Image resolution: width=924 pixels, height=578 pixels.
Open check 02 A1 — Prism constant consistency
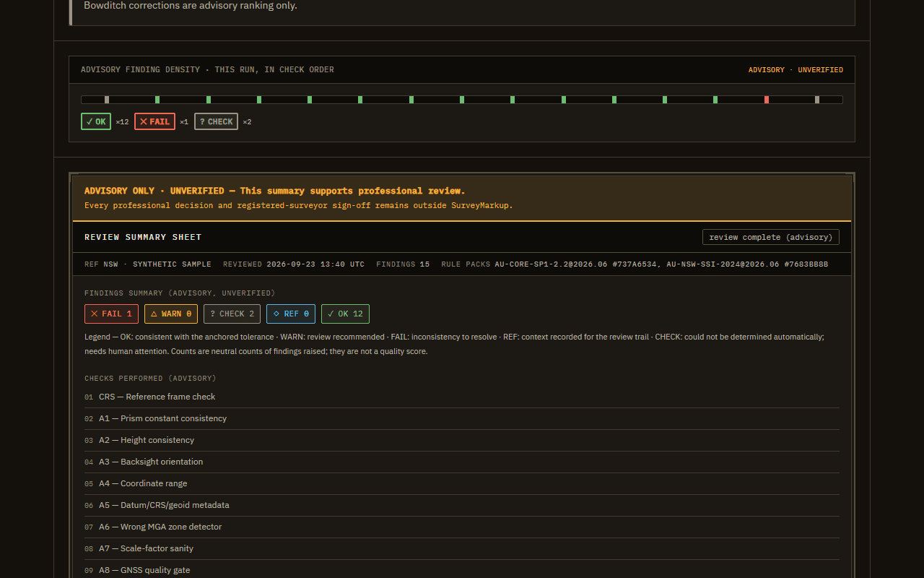[x=462, y=418]
